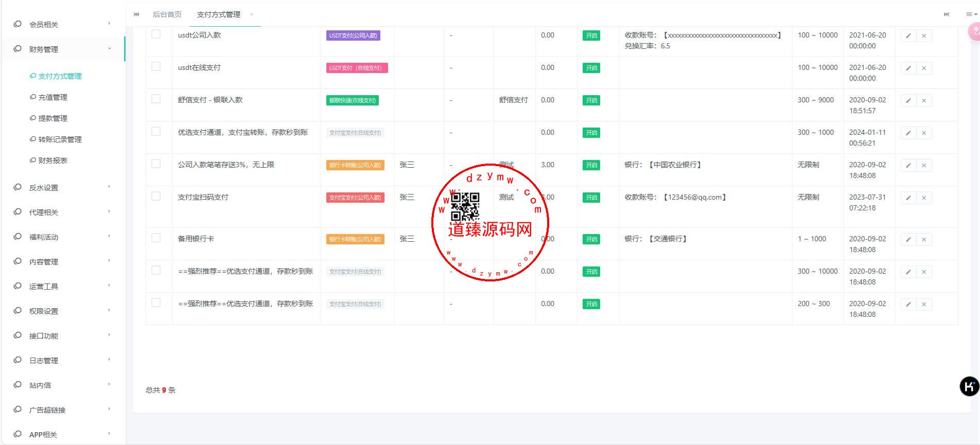Image resolution: width=980 pixels, height=445 pixels.
Task: Collapse the 财务管理 menu chevron
Action: pyautogui.click(x=109, y=48)
